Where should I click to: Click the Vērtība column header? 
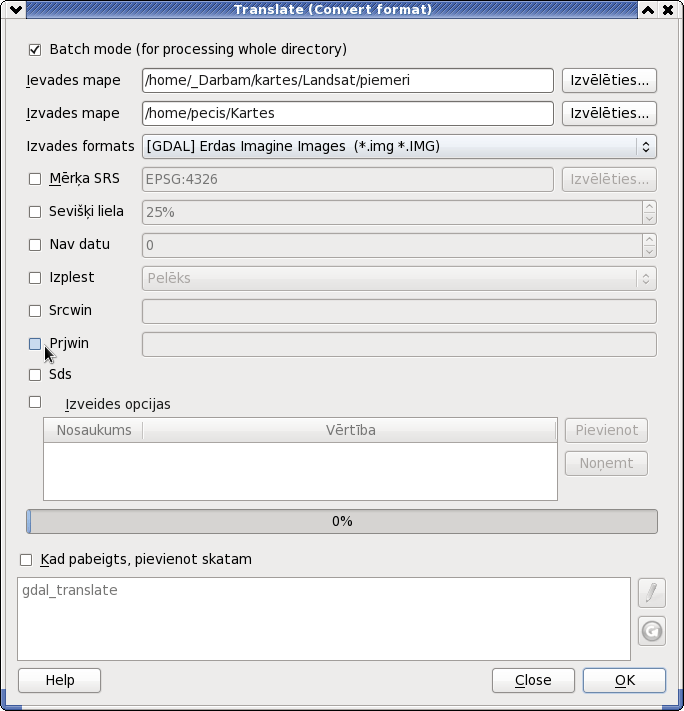350,430
